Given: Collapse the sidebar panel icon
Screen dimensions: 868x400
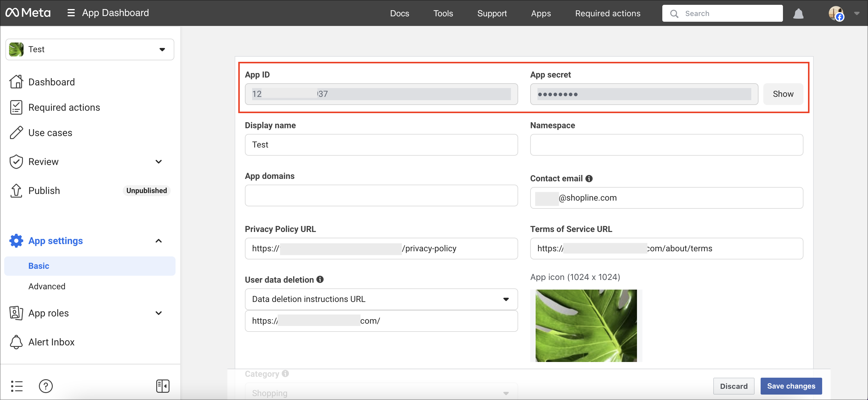Looking at the screenshot, I should tap(163, 386).
